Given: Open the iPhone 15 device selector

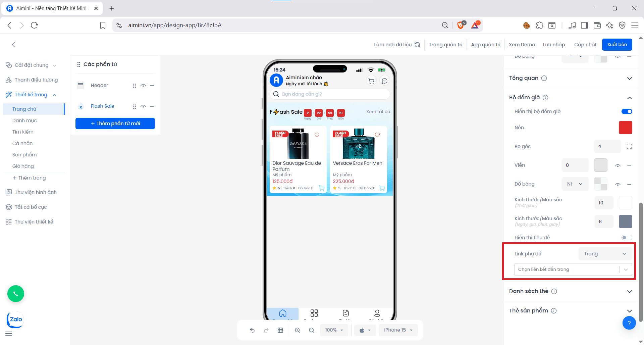Looking at the screenshot, I should click(x=398, y=330).
